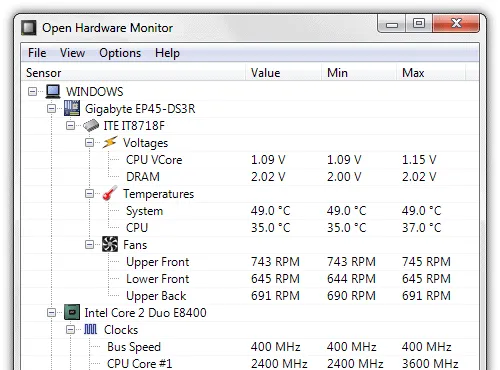Click CPU VCore max value 1.15 V

tap(419, 160)
